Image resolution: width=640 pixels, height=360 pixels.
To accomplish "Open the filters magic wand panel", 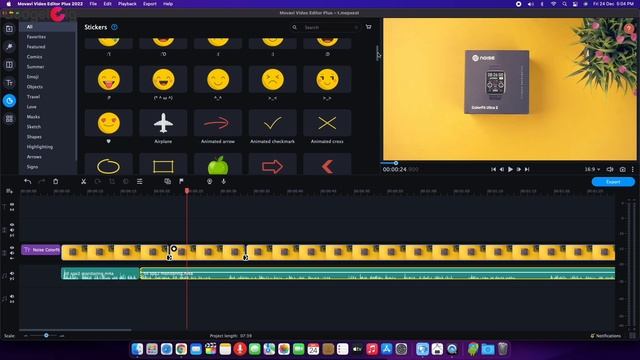I will tap(9, 47).
